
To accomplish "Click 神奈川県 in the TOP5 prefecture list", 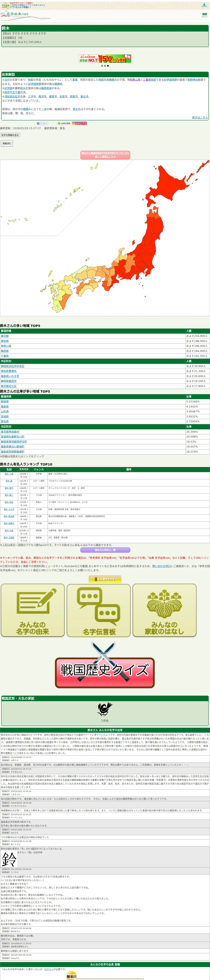I will pyautogui.click(x=6, y=346).
